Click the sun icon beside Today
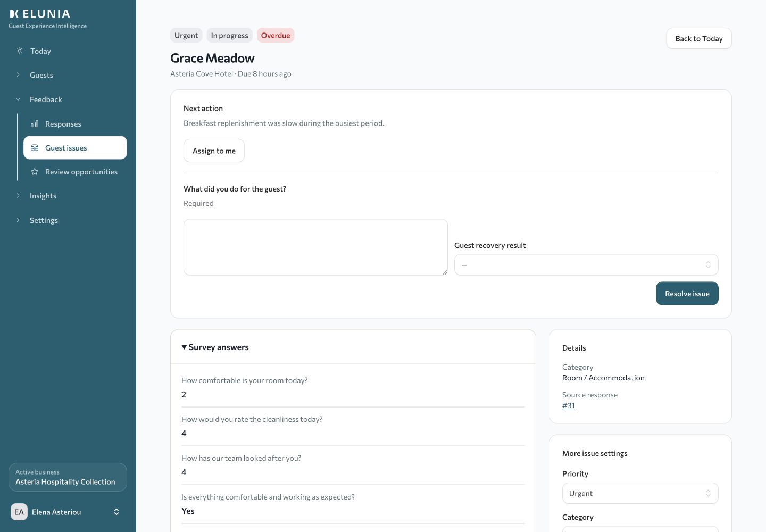This screenshot has height=532, width=766. (20, 51)
